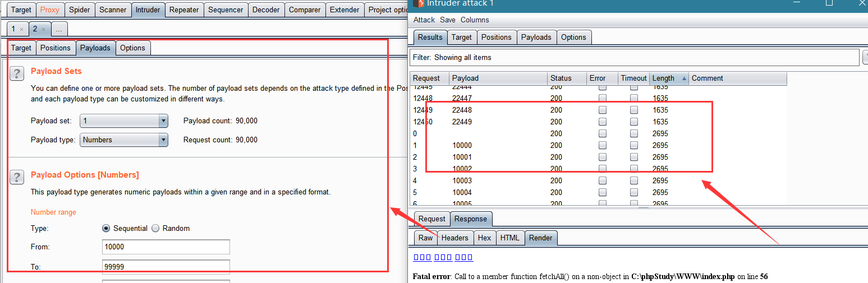Viewport: 868px width, 283px height.
Task: Toggle Timeout checkbox for payload 22449 row
Action: pos(633,122)
